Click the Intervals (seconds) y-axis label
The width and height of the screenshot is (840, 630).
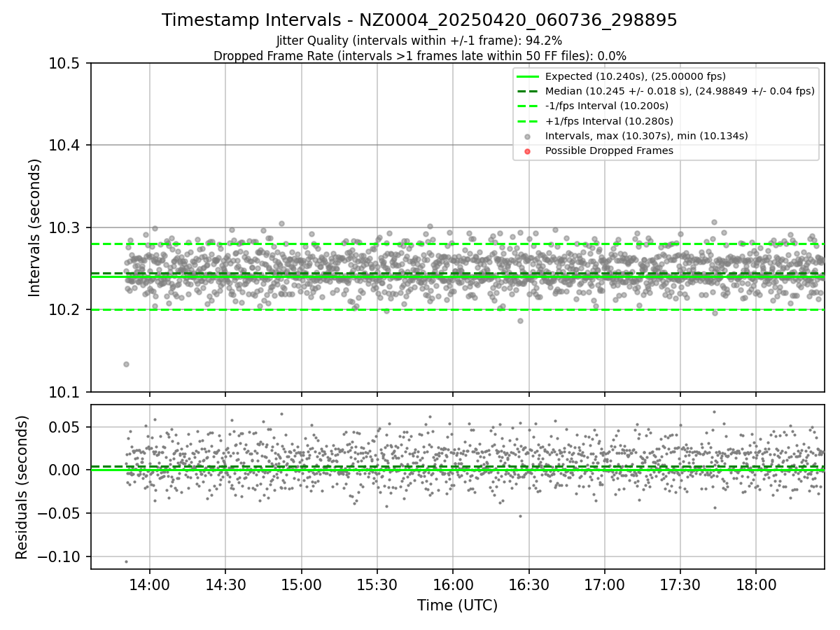pyautogui.click(x=35, y=227)
